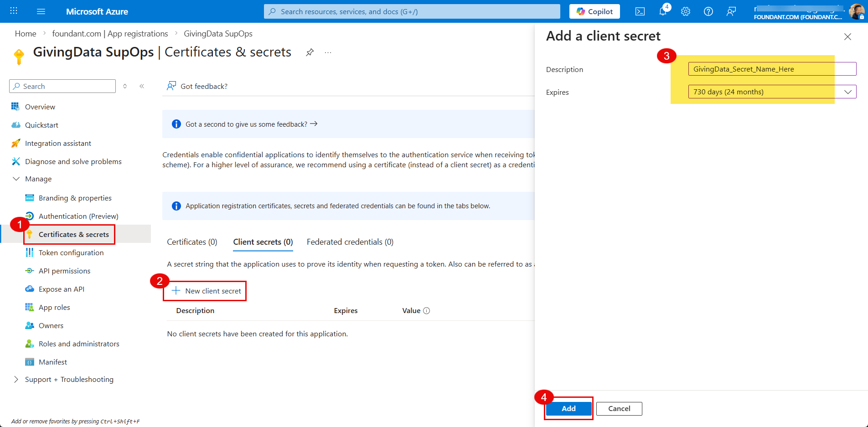
Task: Click the Diagnose and solve problems icon
Action: point(15,161)
